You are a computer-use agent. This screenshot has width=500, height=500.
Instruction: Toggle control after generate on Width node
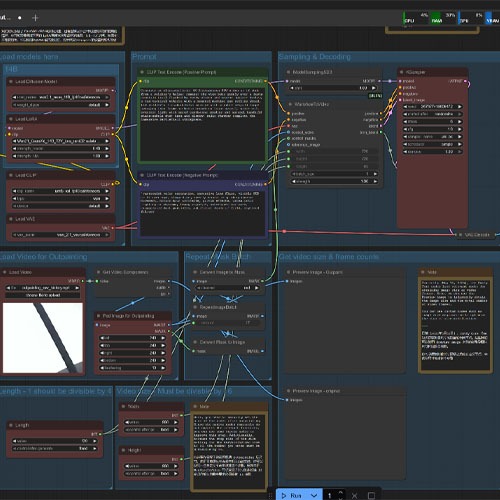coord(151,430)
